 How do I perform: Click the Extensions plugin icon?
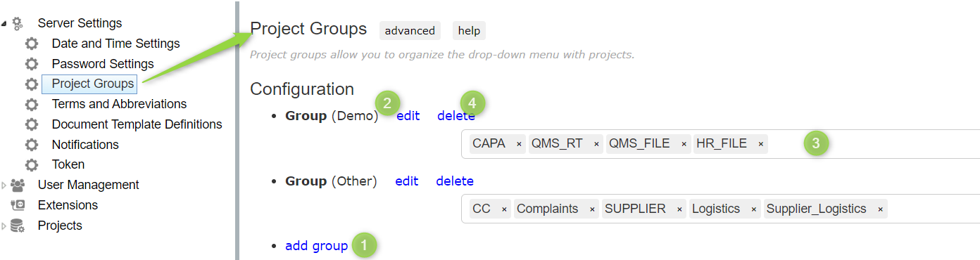pyautogui.click(x=18, y=205)
